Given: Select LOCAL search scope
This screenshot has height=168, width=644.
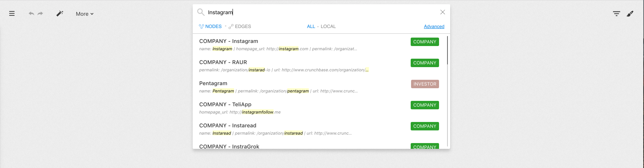Looking at the screenshot, I should pyautogui.click(x=328, y=26).
